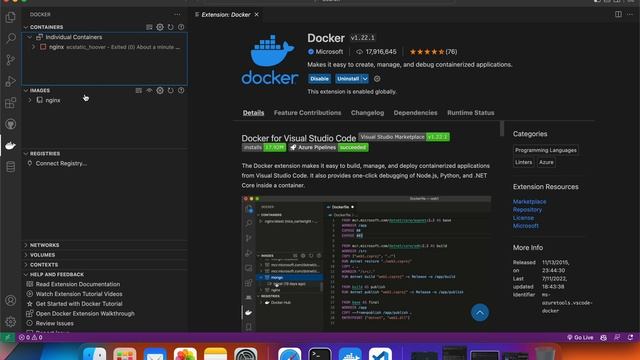Open help for the Containers section
This screenshot has height=360, width=640.
[x=181, y=27]
